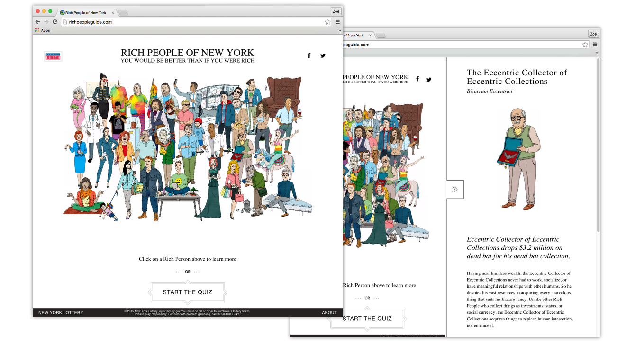Share on Facebook in front window
Screen dimensions: 635x364
[x=309, y=55]
